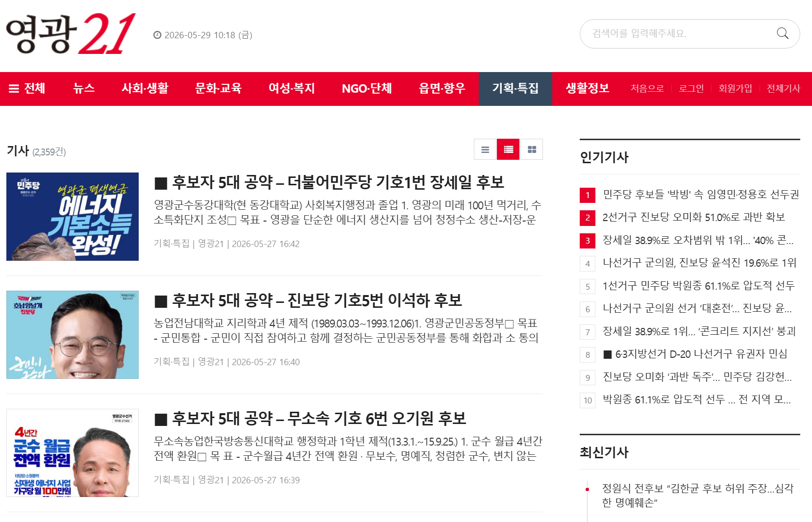Click the search magnifier icon
This screenshot has height=522, width=812.
tap(783, 33)
